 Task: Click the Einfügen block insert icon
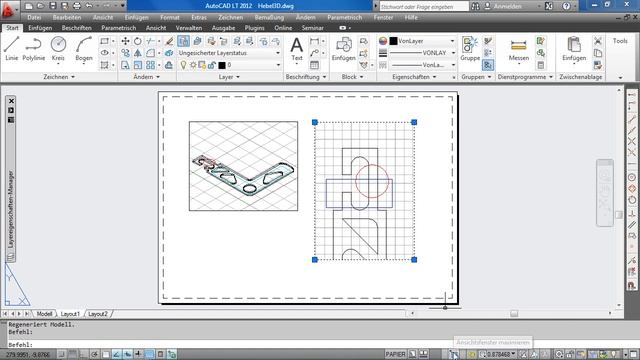pos(344,48)
